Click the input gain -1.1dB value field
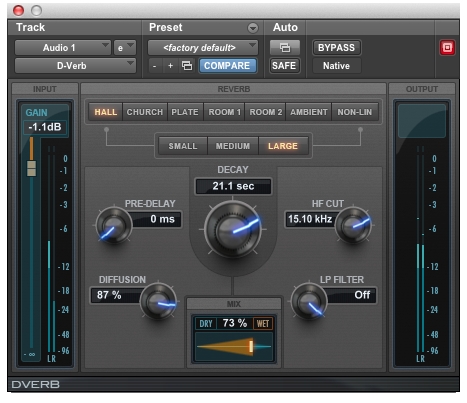Viewport: 467px width, 403px height. click(x=45, y=127)
